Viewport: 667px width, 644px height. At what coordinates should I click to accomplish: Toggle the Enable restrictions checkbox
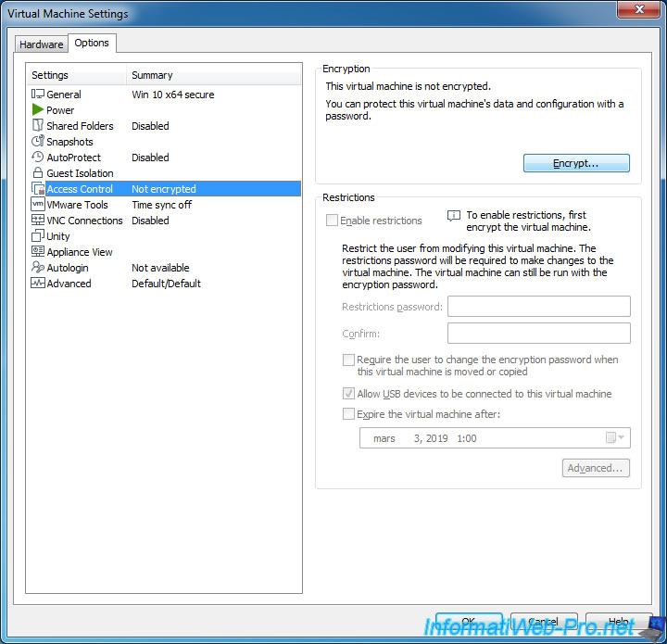point(333,221)
